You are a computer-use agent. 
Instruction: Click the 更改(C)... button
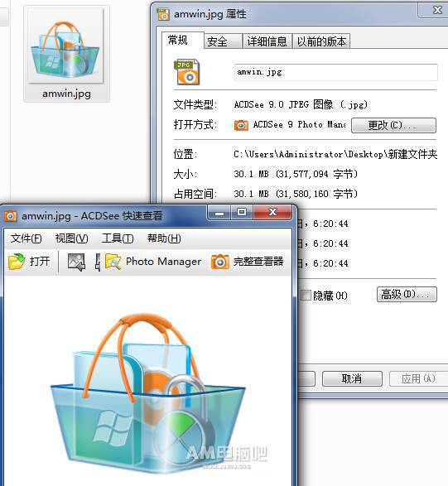click(393, 125)
